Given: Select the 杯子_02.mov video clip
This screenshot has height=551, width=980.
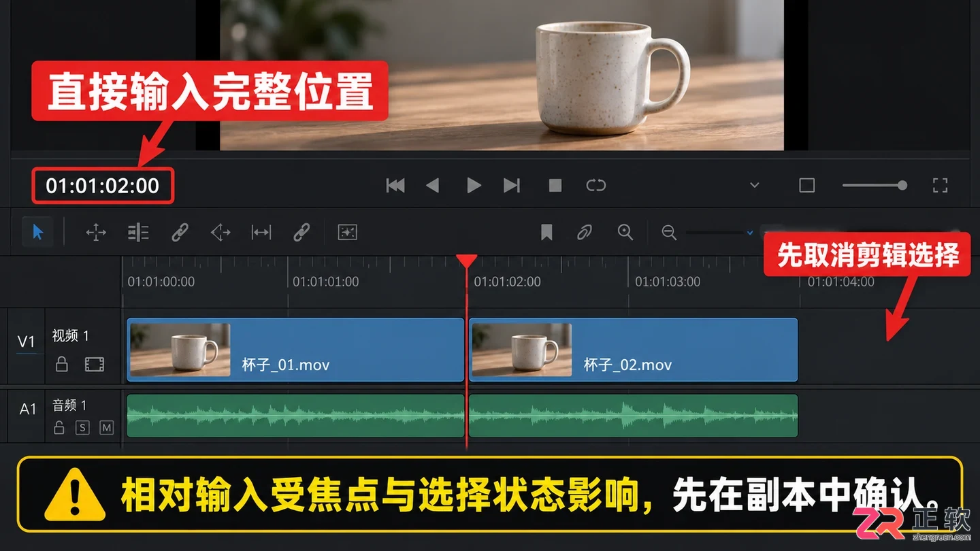Looking at the screenshot, I should pyautogui.click(x=633, y=350).
